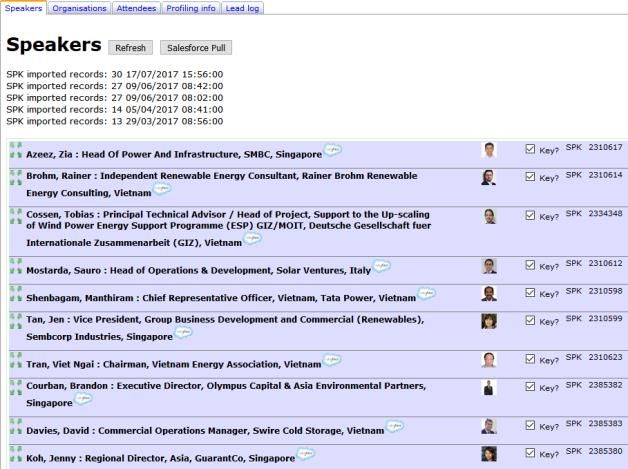The image size is (628, 469).
Task: Uncheck the Key? checkbox for Azeez, Zia
Action: click(x=530, y=149)
